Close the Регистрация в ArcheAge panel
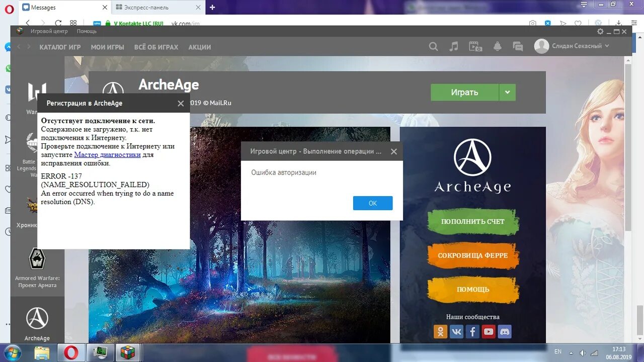The image size is (644, 362). [181, 104]
